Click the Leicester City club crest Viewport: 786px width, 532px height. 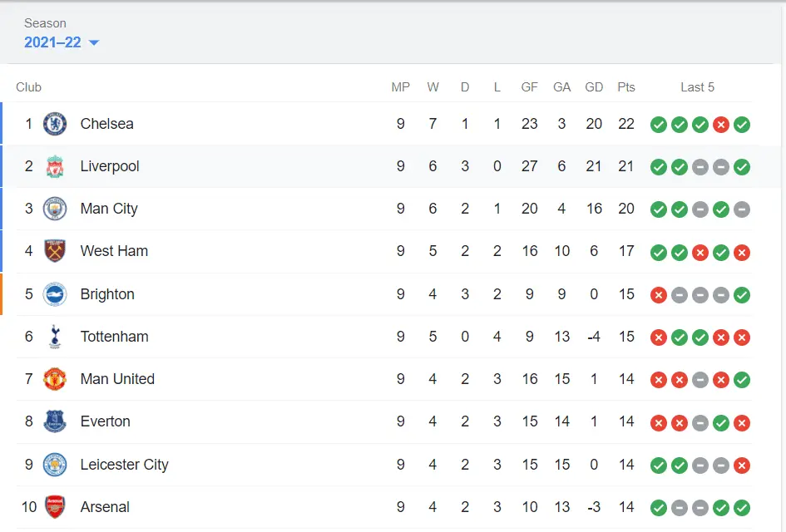coord(55,465)
